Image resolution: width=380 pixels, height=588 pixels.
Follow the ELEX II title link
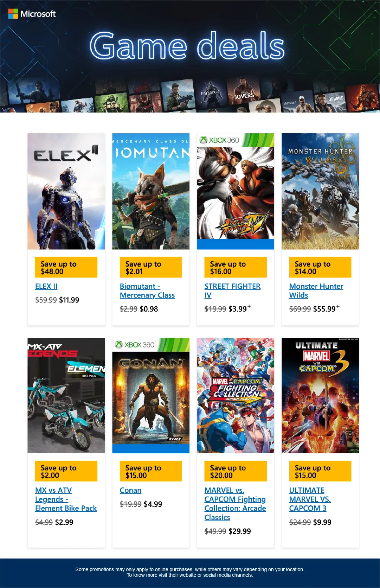coord(46,286)
